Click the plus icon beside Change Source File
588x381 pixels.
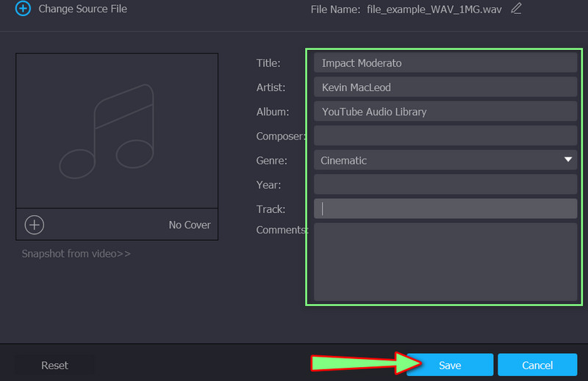pyautogui.click(x=23, y=9)
